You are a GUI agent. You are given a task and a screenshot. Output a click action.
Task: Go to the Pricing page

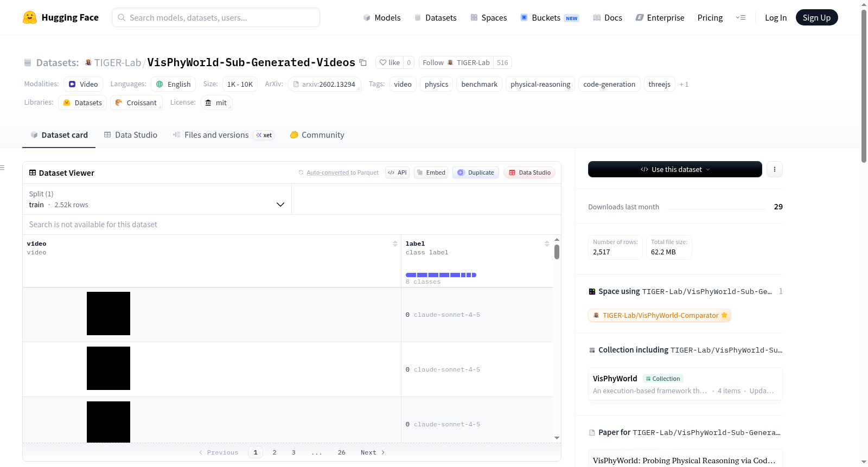click(710, 17)
